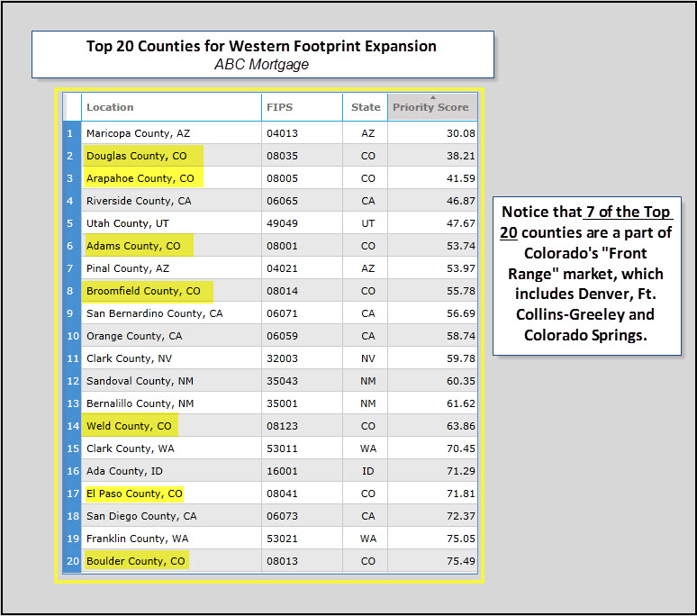Click the Location column header

[x=172, y=107]
